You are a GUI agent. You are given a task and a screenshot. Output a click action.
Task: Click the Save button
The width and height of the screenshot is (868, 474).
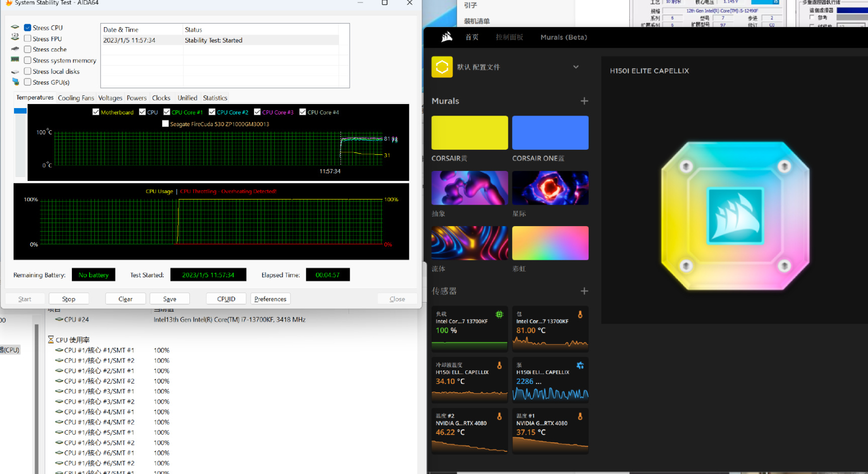170,299
